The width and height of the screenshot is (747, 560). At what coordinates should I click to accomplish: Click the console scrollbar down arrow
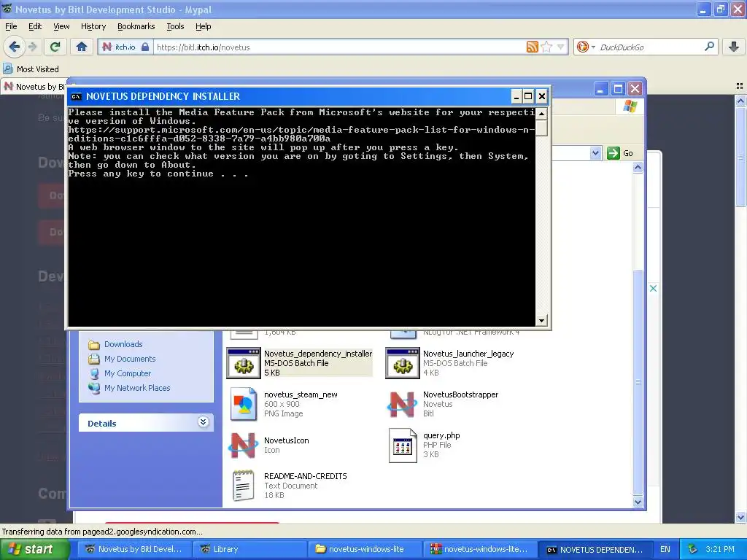541,321
